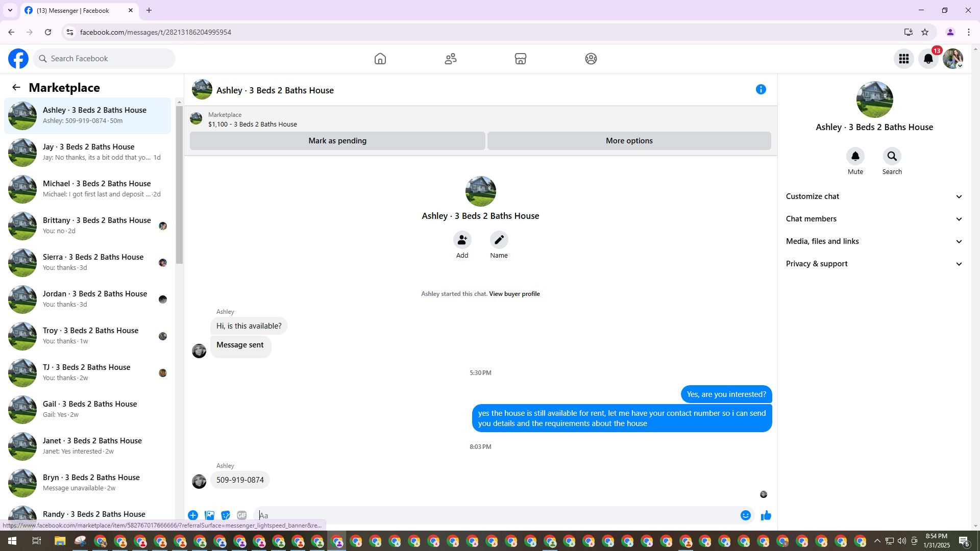The height and width of the screenshot is (551, 980).
Task: Open the notifications bell with 13 badge
Action: (x=928, y=59)
